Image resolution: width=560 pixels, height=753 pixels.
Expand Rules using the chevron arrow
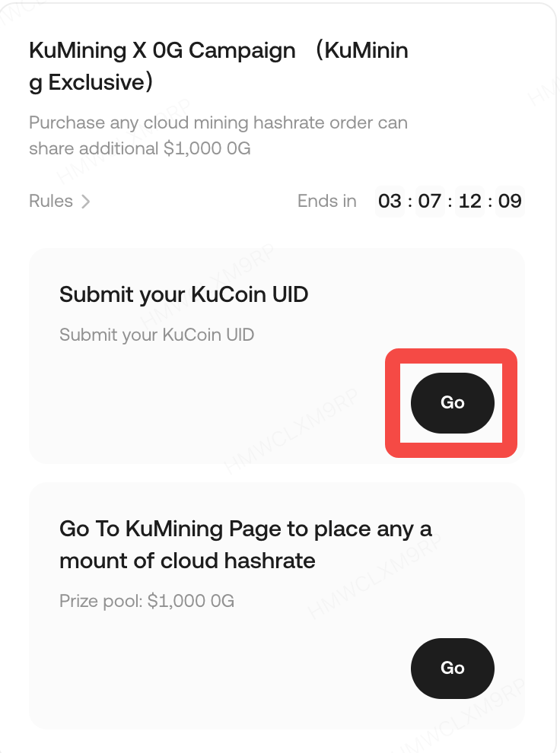tap(86, 202)
